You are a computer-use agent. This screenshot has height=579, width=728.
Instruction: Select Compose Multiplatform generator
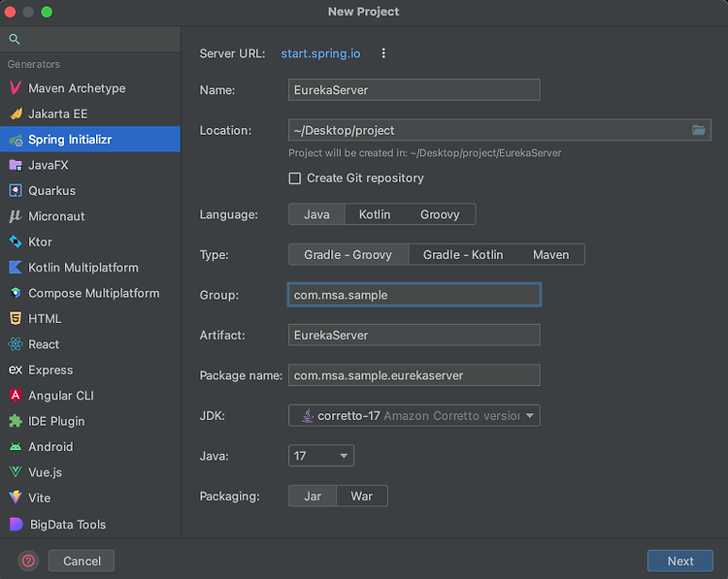[90, 293]
